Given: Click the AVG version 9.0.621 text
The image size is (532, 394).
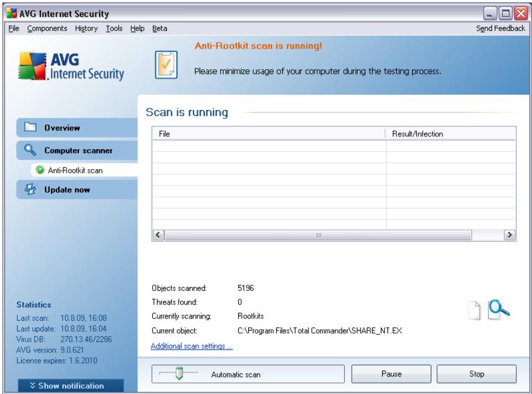Looking at the screenshot, I should point(50,350).
